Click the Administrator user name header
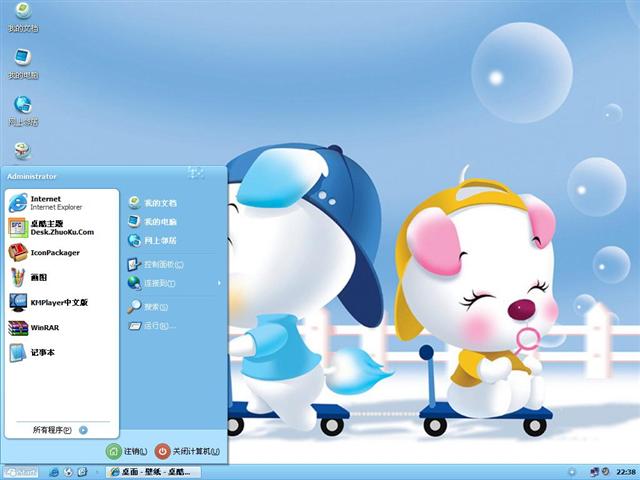The image size is (640, 480). click(x=32, y=176)
